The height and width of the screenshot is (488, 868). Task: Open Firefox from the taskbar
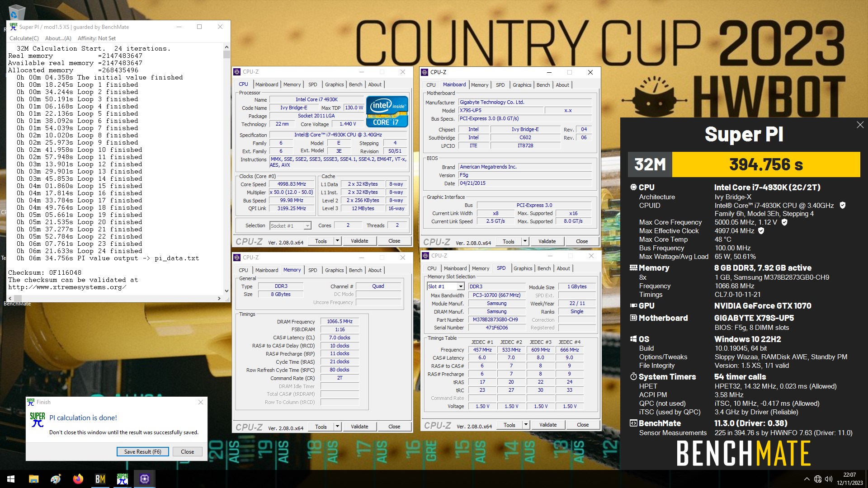(78, 479)
